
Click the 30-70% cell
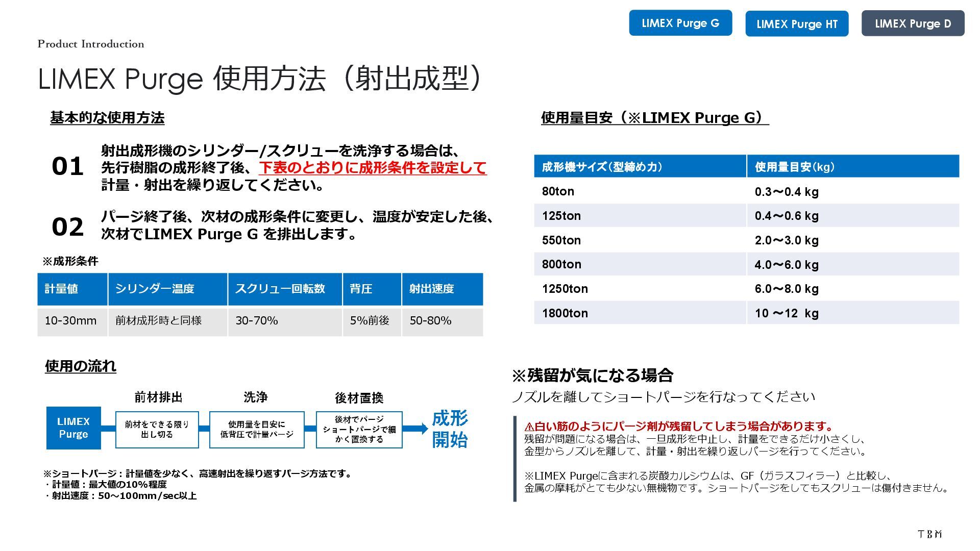[x=285, y=321]
